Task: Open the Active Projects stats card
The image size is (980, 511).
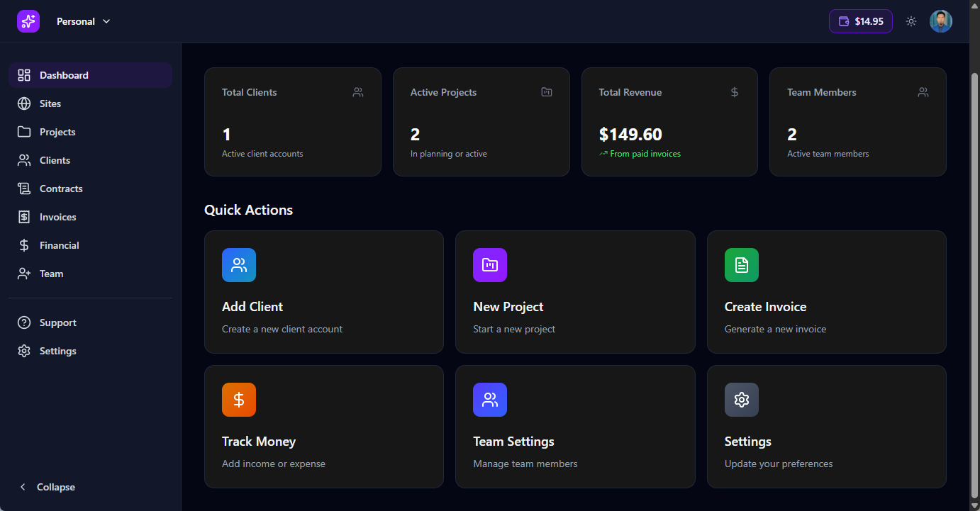Action: (481, 122)
